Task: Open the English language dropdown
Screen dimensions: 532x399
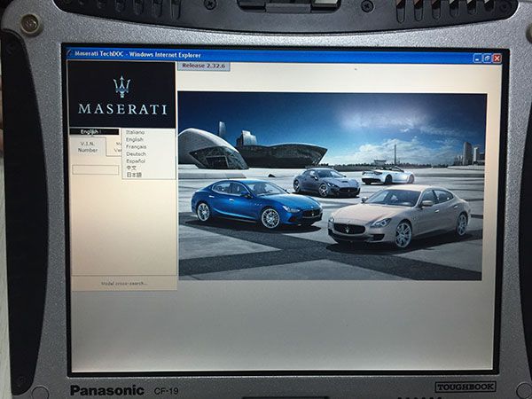Action: [x=94, y=131]
